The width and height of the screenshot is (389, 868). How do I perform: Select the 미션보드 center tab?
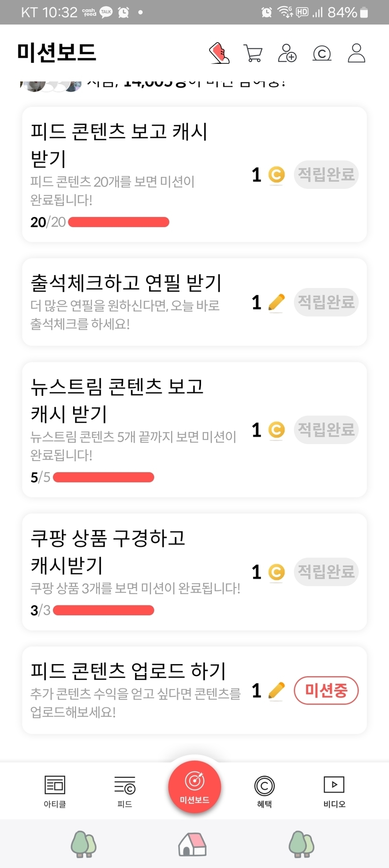coord(194,787)
